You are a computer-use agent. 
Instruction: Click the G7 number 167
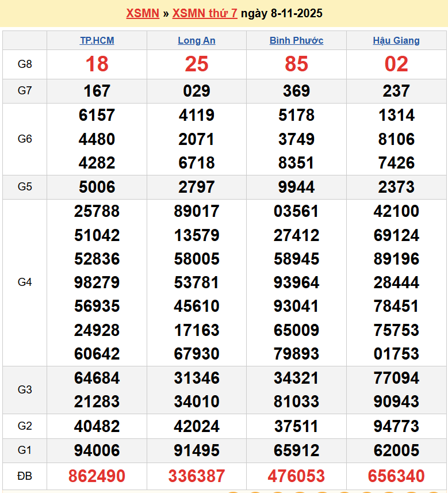point(97,91)
